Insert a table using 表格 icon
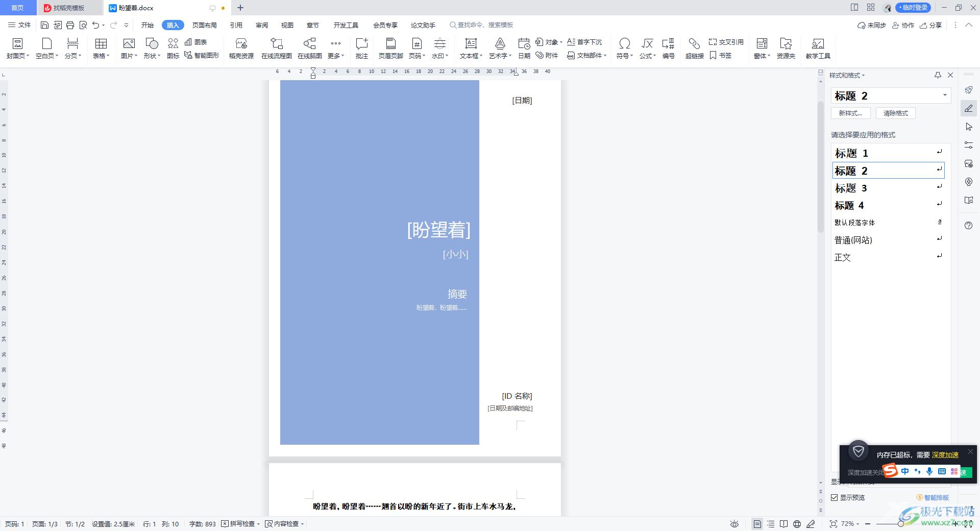The image size is (980, 531). [x=101, y=44]
